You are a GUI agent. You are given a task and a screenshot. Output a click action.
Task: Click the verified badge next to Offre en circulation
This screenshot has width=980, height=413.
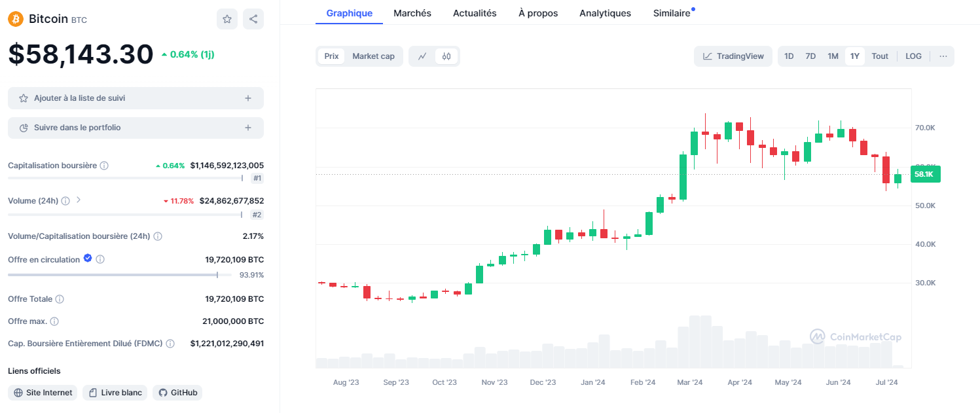point(87,258)
